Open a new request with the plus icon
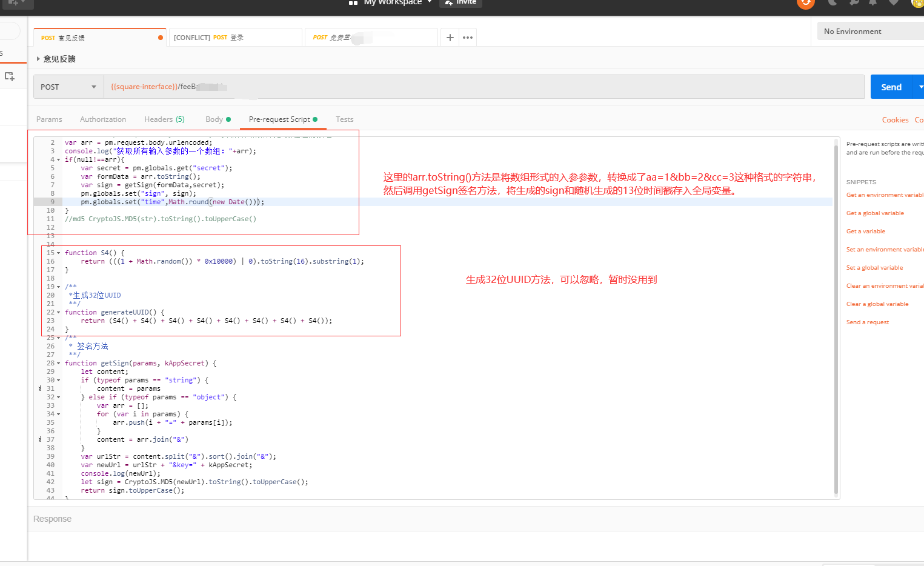The height and width of the screenshot is (566, 924). pyautogui.click(x=450, y=37)
